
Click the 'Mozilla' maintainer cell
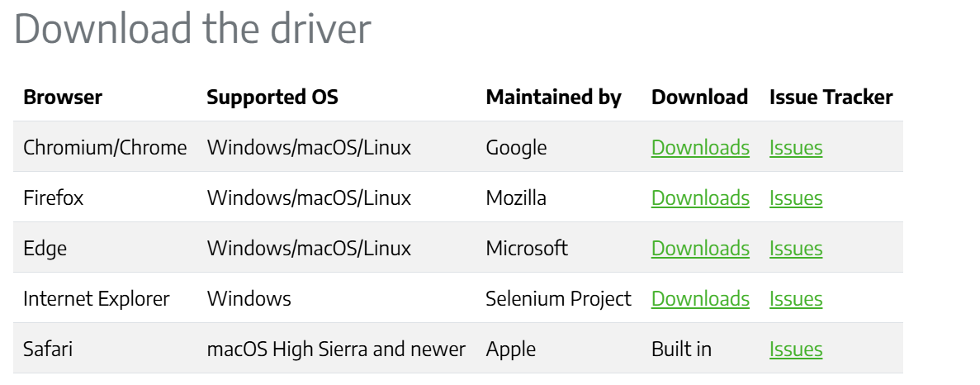pos(516,198)
